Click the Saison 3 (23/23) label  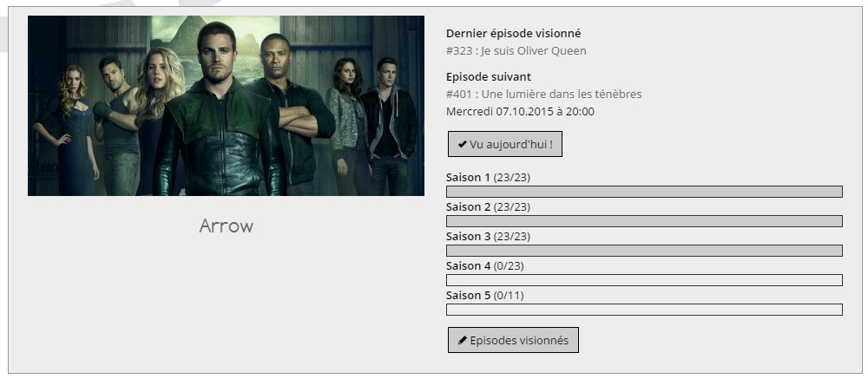tap(488, 236)
